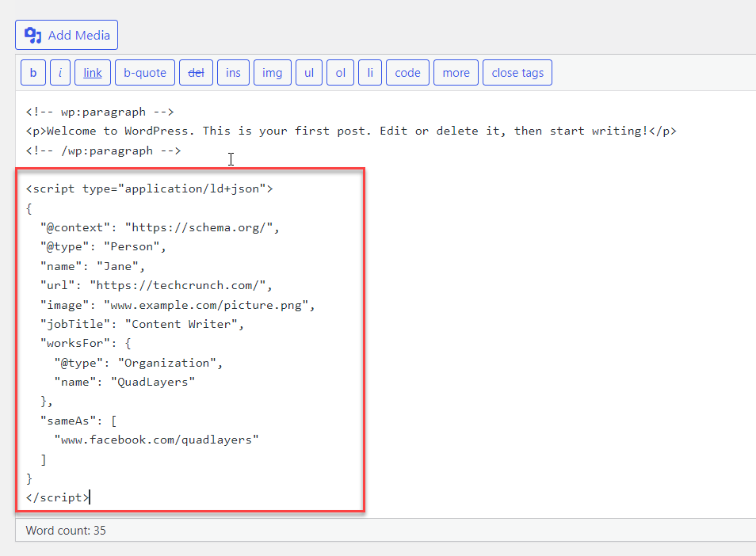Image resolution: width=756 pixels, height=556 pixels.
Task: Click in the 'Welcome to WordPress' paragraph line
Action: point(351,131)
